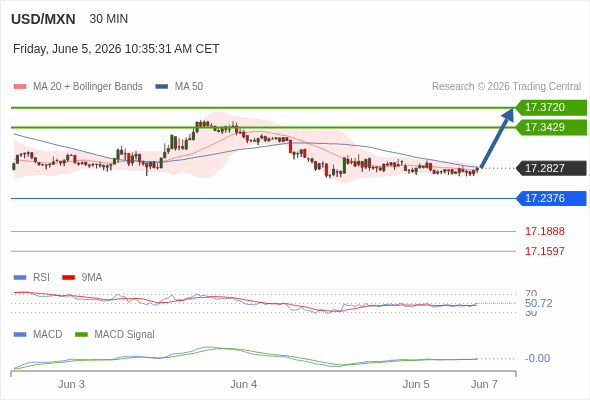Click the 30 MIN timeframe label
Screen dimensions: 590x400
109,19
